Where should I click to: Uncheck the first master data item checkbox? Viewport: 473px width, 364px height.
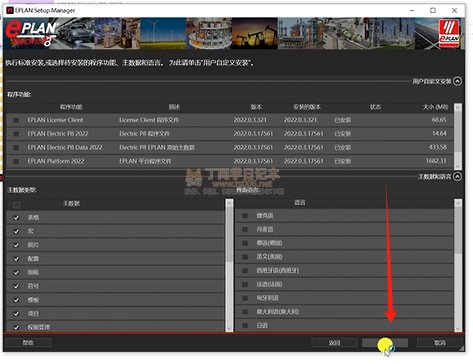click(x=16, y=218)
